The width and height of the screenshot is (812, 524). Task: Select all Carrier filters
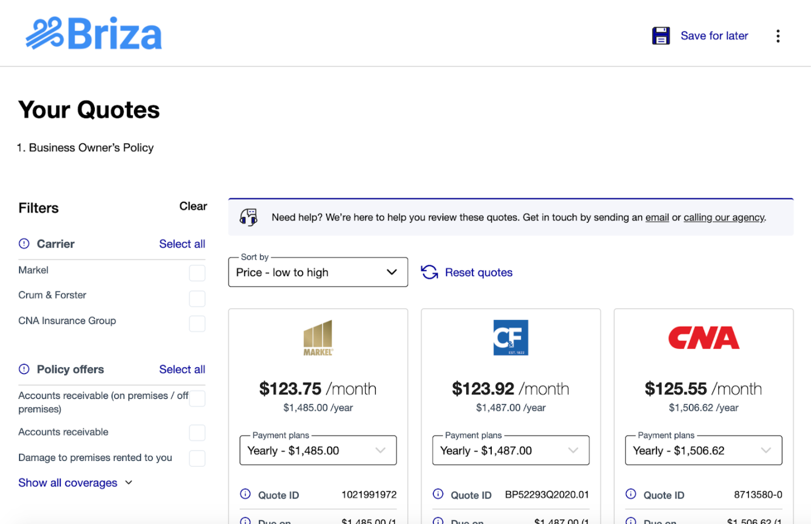coord(182,244)
